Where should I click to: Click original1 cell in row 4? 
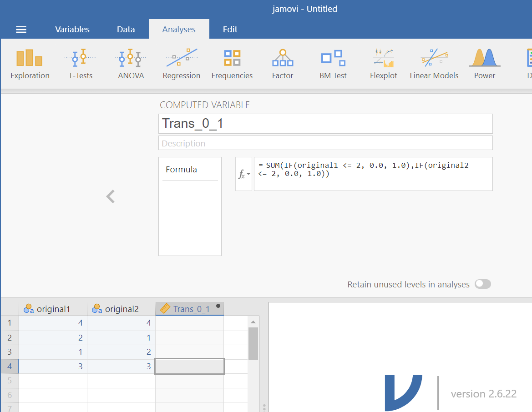(x=53, y=367)
